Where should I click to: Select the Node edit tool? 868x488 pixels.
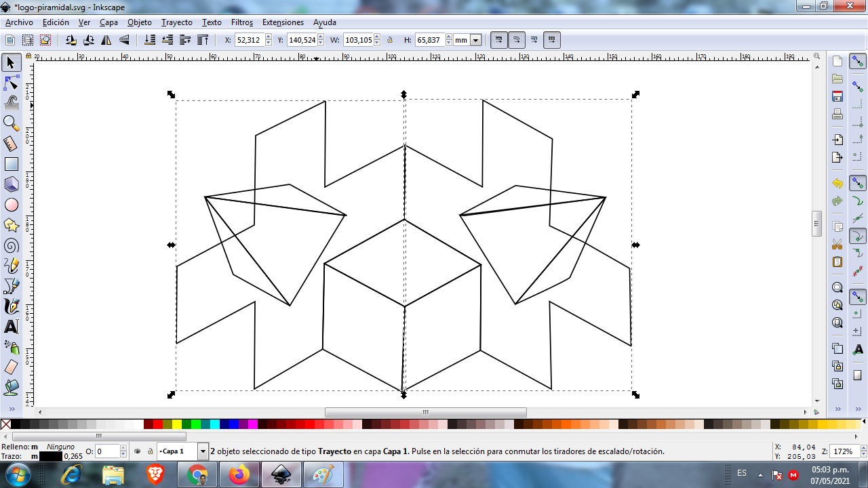click(x=11, y=83)
